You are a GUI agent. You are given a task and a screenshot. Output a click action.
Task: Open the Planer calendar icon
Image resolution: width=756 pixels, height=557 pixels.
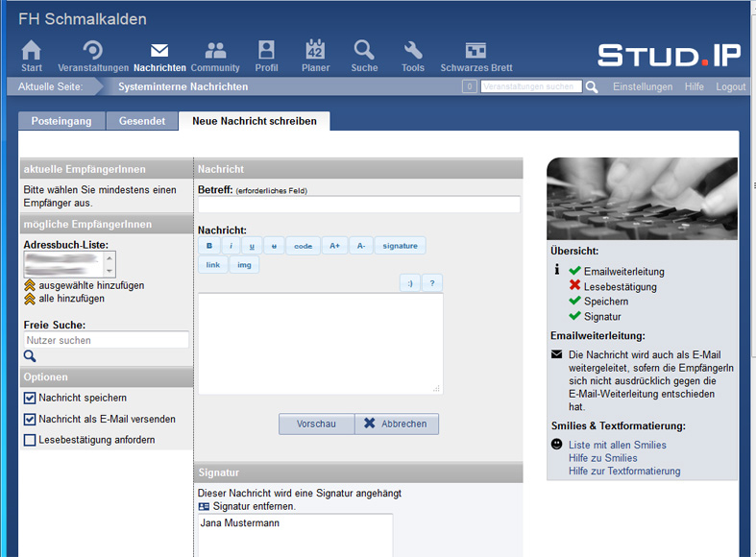coord(315,52)
